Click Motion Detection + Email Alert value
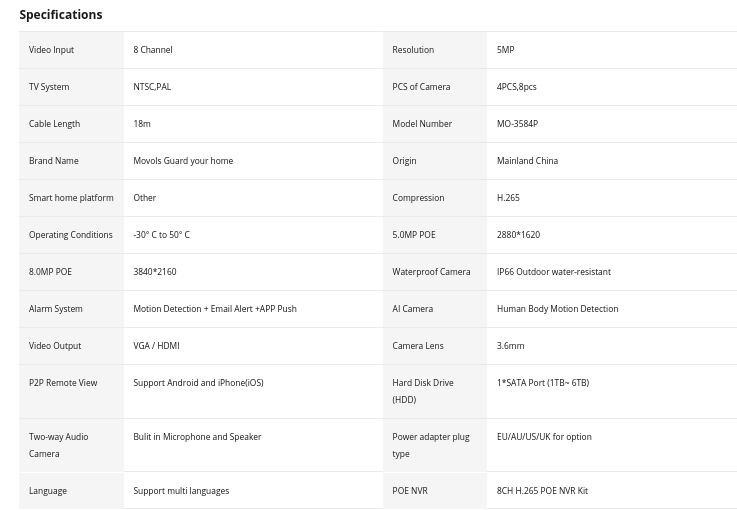737x510 pixels. click(215, 309)
